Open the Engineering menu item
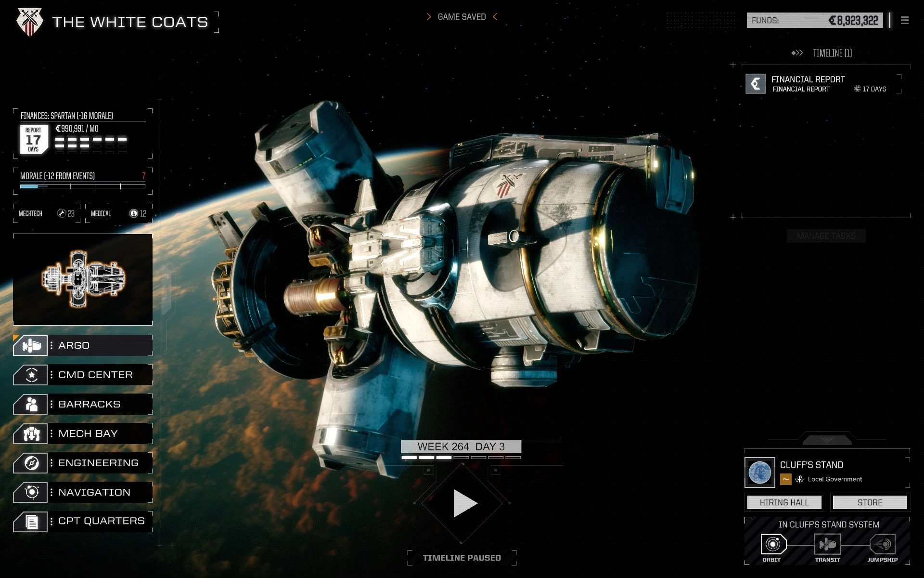This screenshot has height=578, width=924. 83,463
